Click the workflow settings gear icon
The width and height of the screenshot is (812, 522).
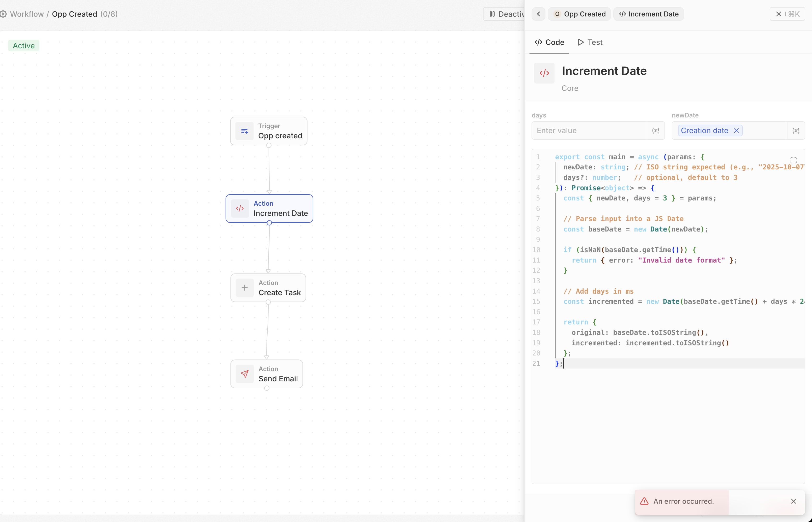[3, 14]
